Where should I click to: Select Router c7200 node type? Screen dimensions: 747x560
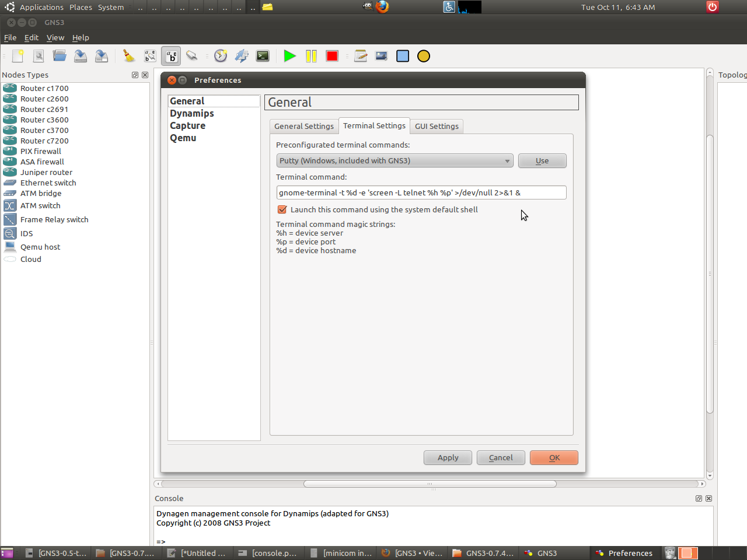44,141
